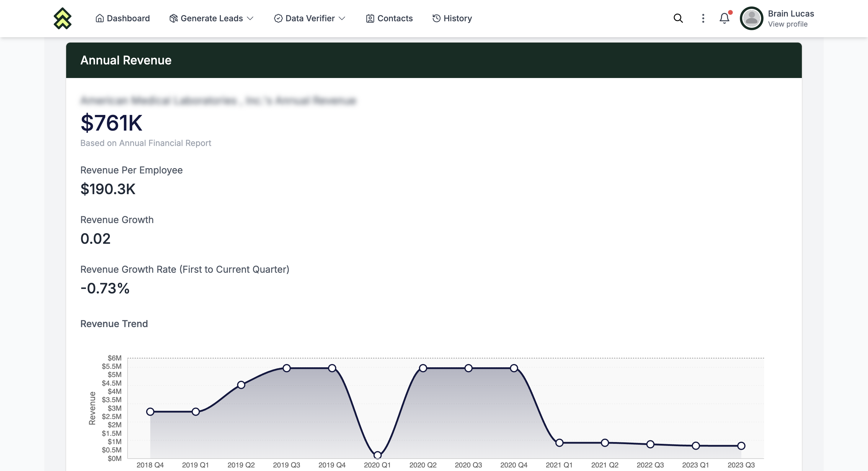The width and height of the screenshot is (868, 471).
Task: Expand the Data Verifier chevron
Action: click(342, 18)
